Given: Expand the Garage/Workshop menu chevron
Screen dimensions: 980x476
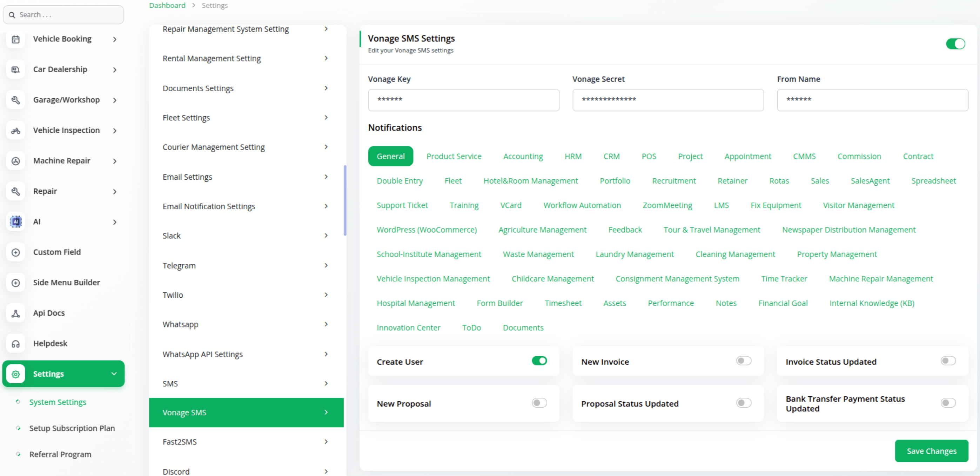Looking at the screenshot, I should (x=114, y=100).
